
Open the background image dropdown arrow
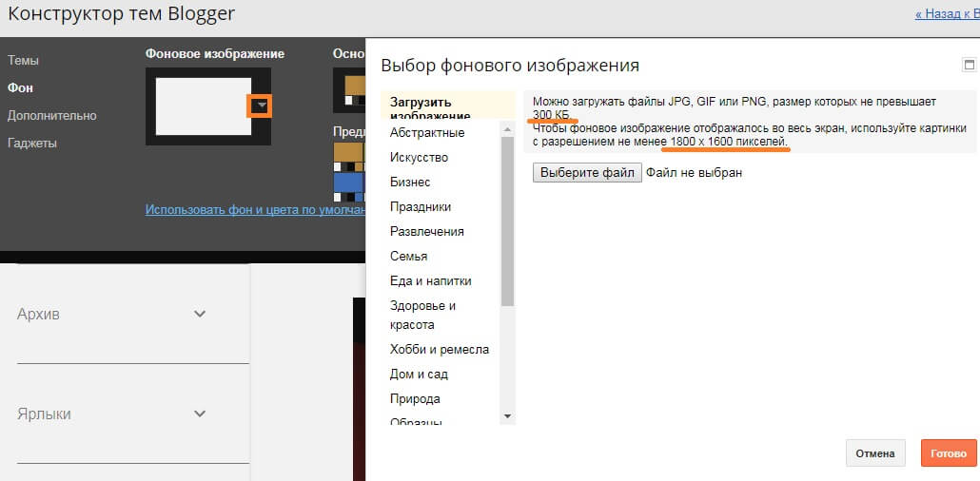coord(260,106)
